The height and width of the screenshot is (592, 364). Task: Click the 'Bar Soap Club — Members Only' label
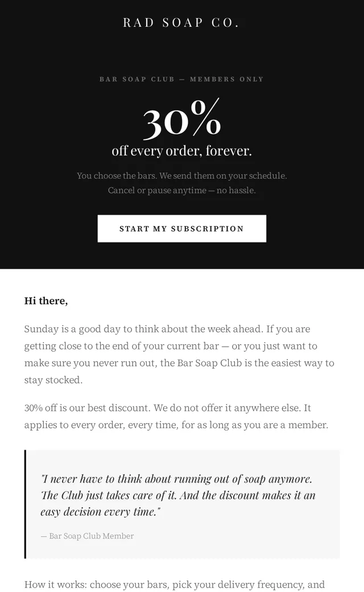point(181,79)
